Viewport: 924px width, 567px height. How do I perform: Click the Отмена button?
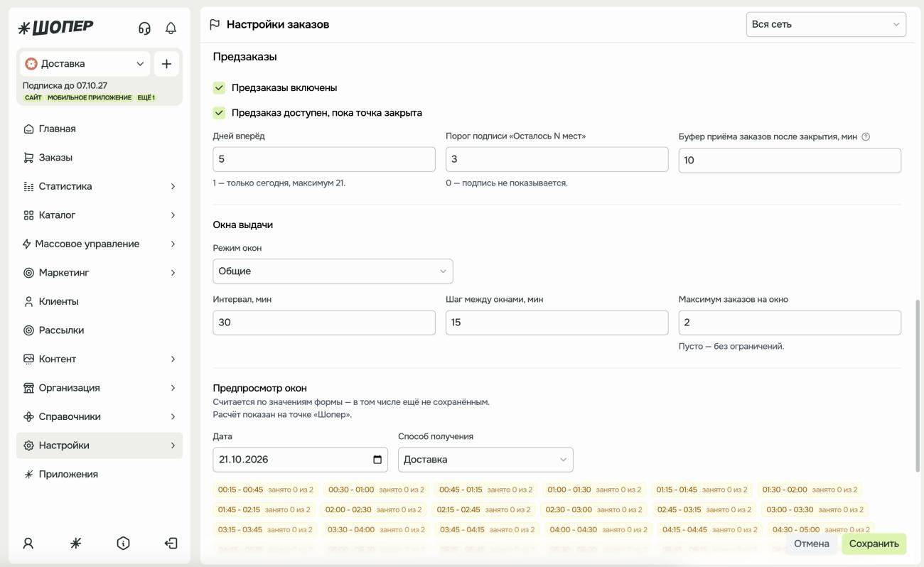click(x=812, y=544)
